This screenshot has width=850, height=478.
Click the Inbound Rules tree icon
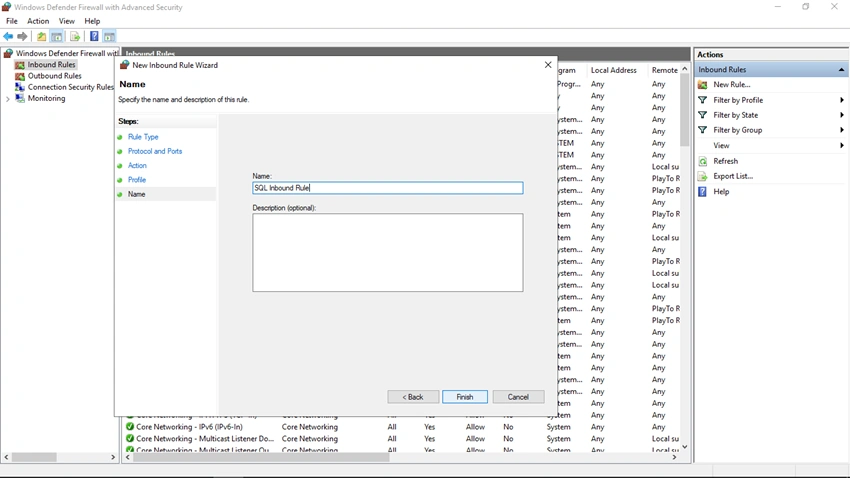pyautogui.click(x=20, y=64)
